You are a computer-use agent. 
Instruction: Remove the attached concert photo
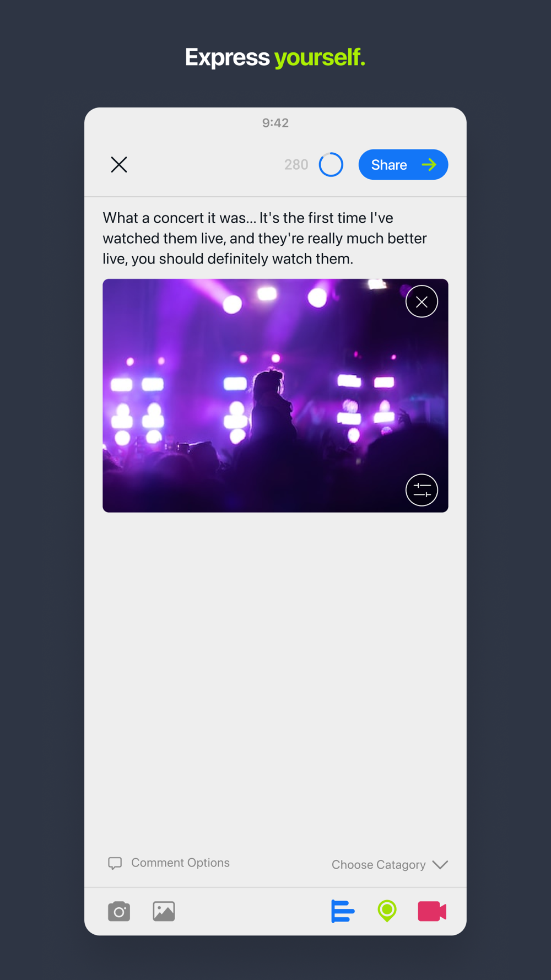(422, 301)
